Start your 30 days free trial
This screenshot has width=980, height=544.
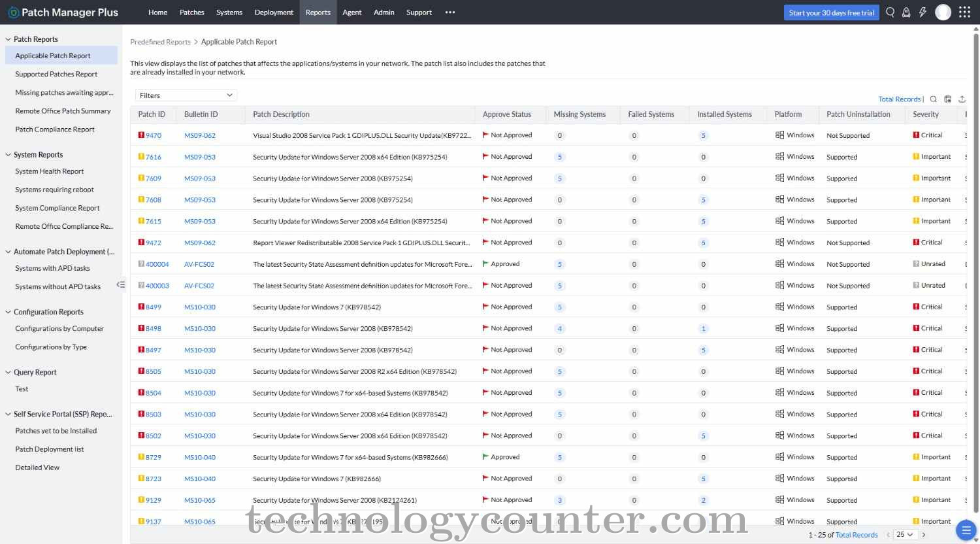coord(831,12)
